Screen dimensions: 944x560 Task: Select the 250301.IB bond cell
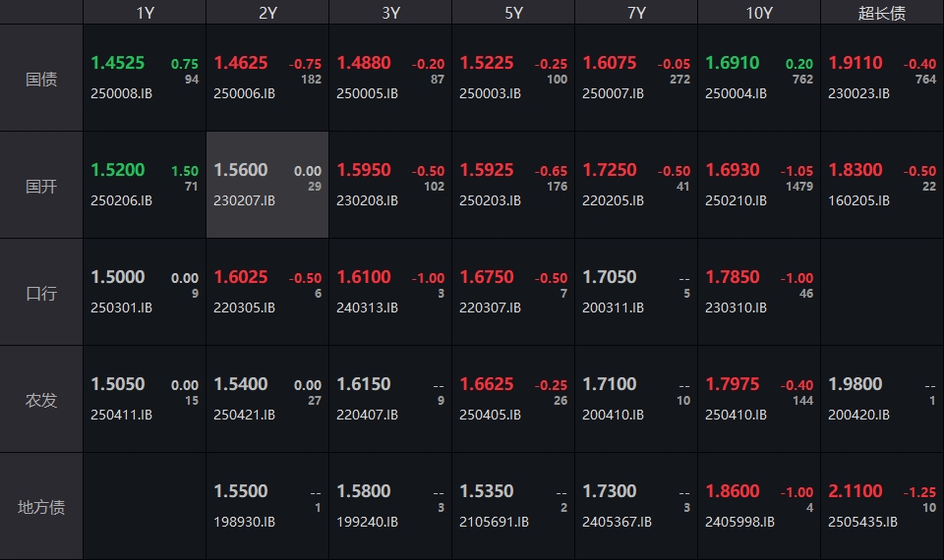[x=145, y=293]
